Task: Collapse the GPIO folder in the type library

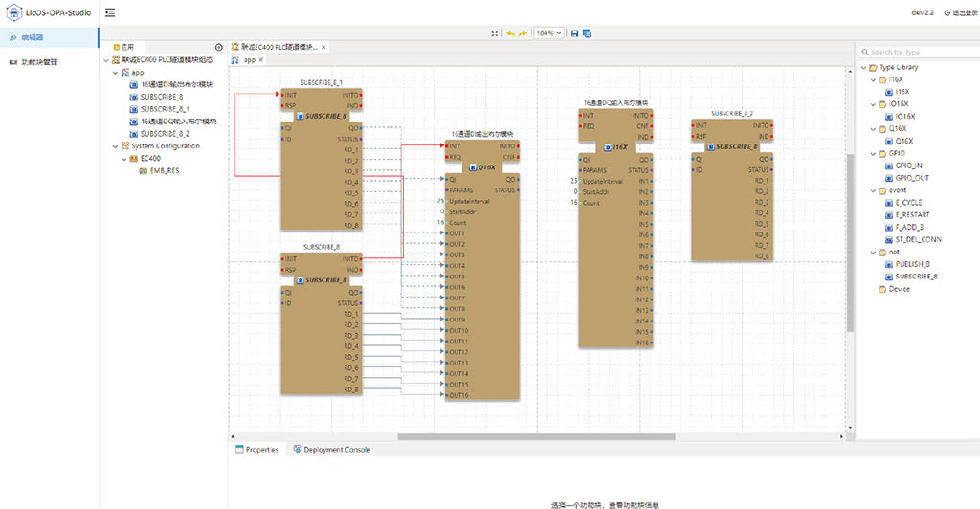Action: pyautogui.click(x=872, y=153)
